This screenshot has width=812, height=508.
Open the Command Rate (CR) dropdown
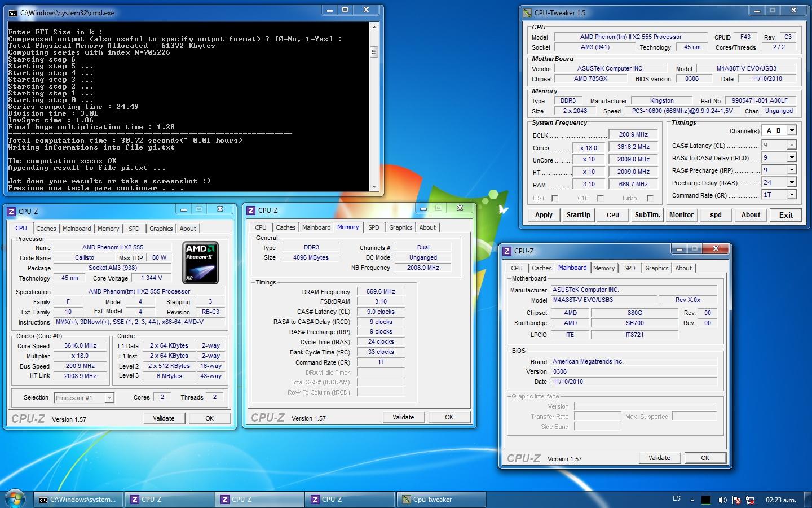(792, 195)
